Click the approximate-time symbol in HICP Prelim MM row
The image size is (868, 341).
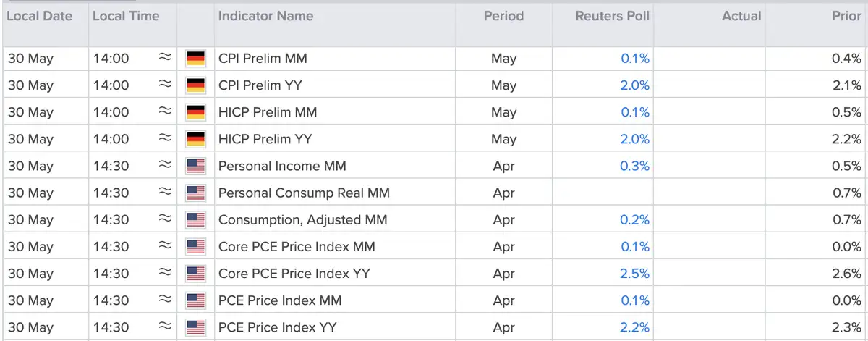click(164, 112)
